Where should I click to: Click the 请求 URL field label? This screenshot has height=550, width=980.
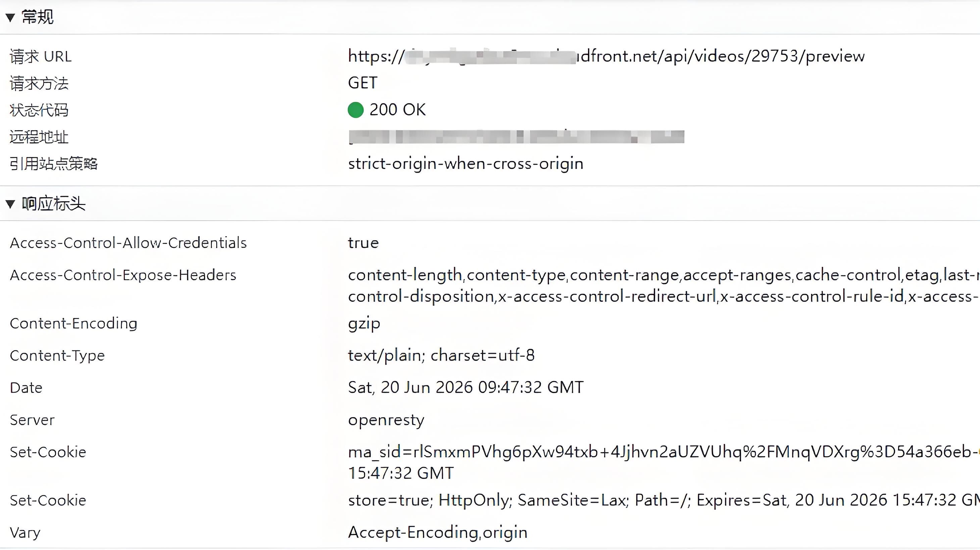(41, 57)
